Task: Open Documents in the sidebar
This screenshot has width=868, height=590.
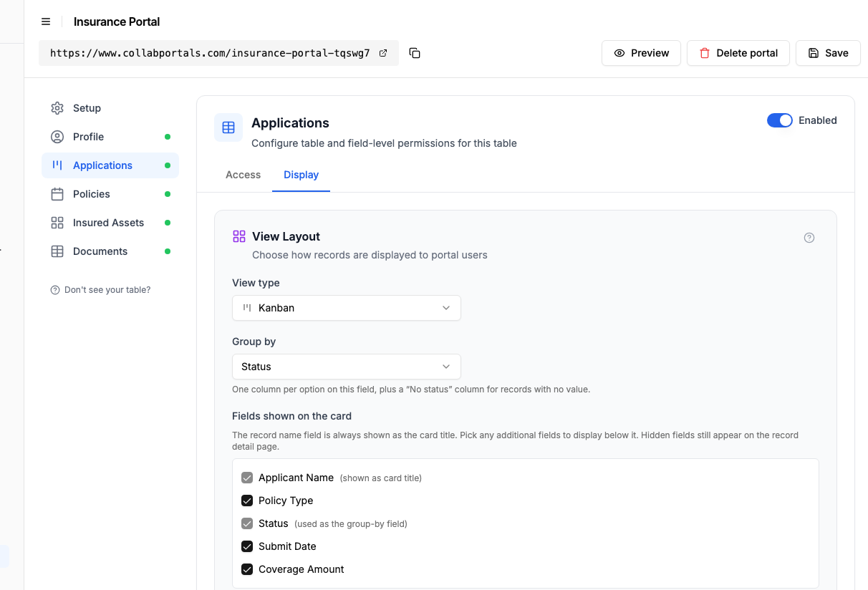Action: 110,251
